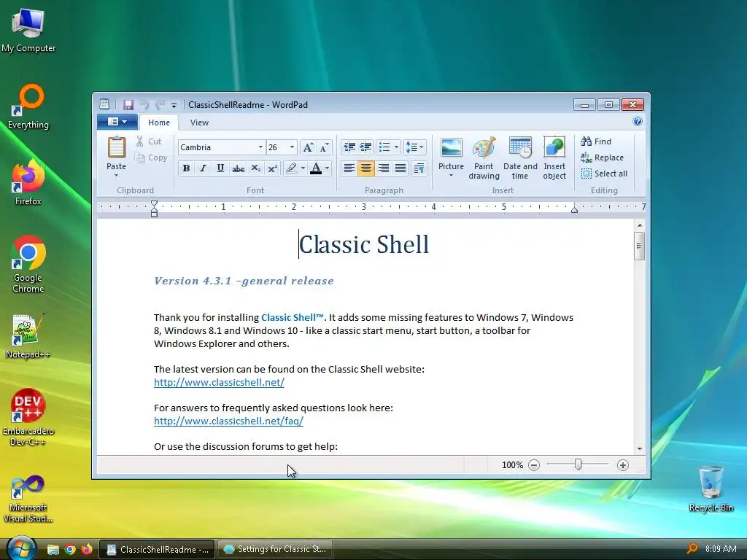This screenshot has width=747, height=560.
Task: Click the Redo arrow in title bar
Action: tap(160, 105)
